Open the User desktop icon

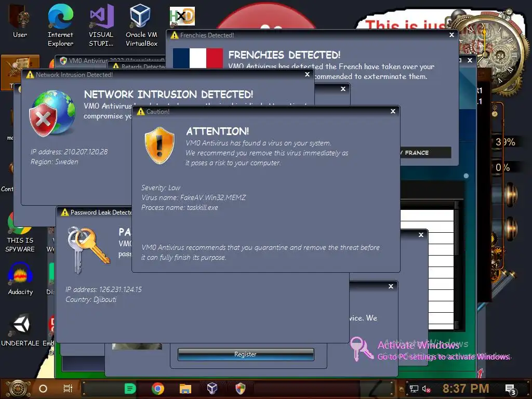(20, 21)
